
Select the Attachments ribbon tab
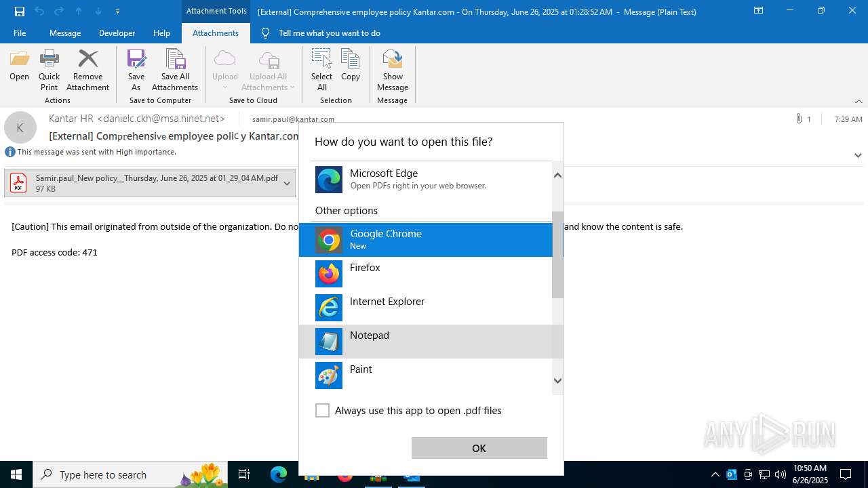(x=216, y=33)
